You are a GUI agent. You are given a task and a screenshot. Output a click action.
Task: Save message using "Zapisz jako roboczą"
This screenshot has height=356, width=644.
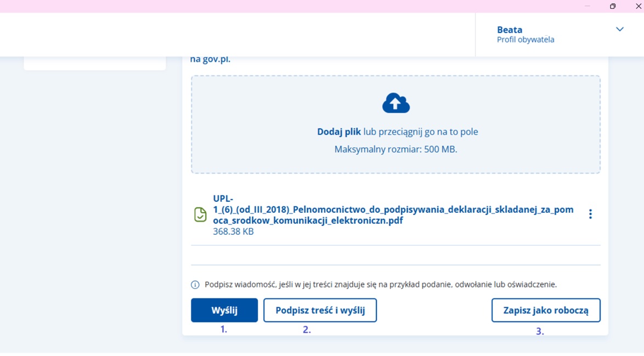[545, 310]
